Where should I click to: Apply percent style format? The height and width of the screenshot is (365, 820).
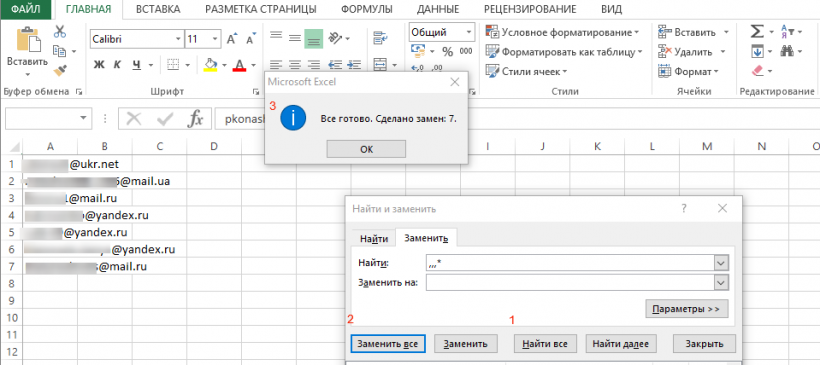(448, 51)
